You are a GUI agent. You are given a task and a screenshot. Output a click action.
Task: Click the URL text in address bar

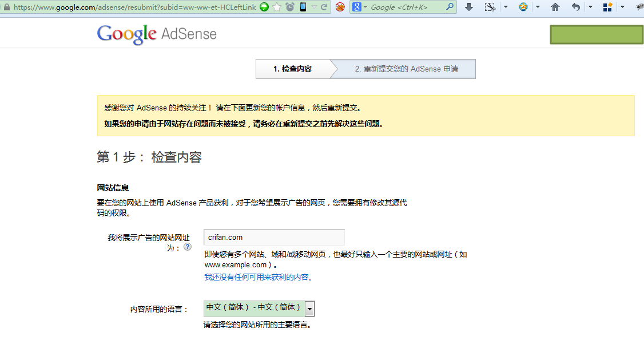(x=135, y=7)
